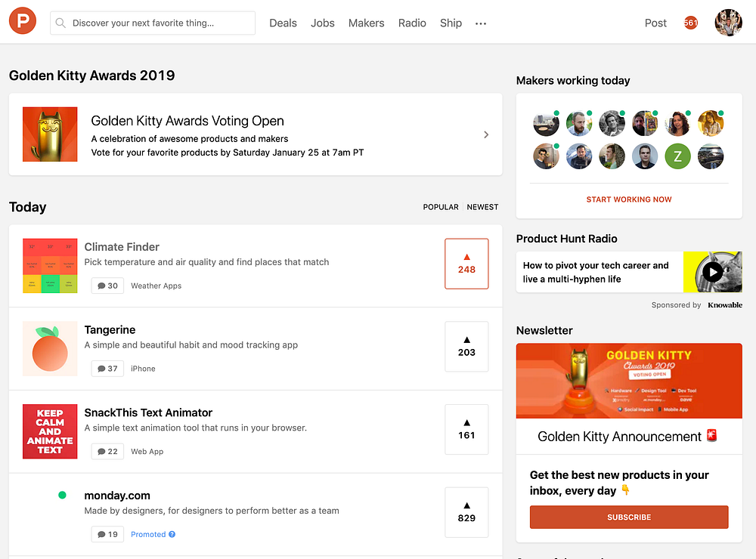Click the Weather Apps topic tag
Image resolution: width=756 pixels, height=559 pixels.
click(156, 286)
